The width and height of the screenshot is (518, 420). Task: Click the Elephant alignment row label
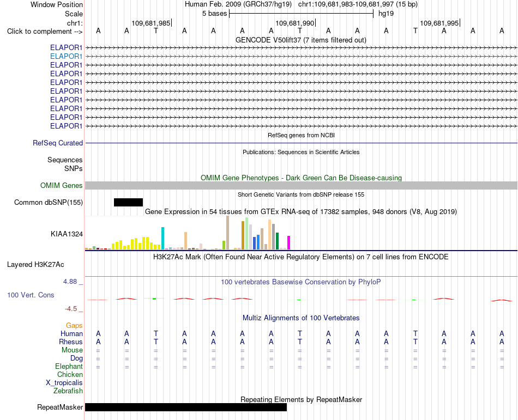[x=69, y=367]
